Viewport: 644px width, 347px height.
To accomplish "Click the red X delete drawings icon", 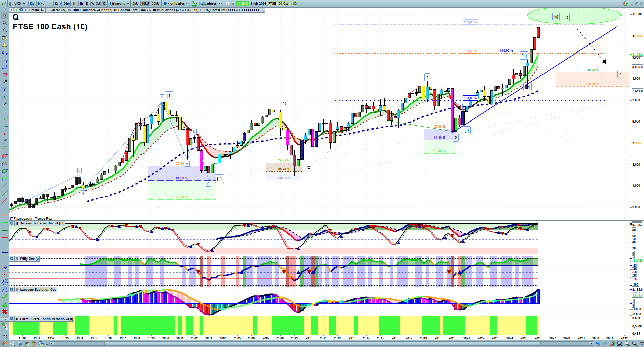I will pos(5,312).
